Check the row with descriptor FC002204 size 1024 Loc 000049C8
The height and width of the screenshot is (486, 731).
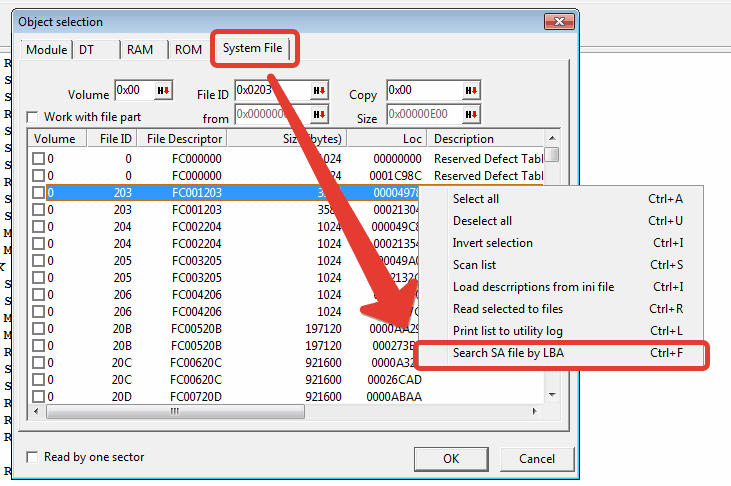38,227
